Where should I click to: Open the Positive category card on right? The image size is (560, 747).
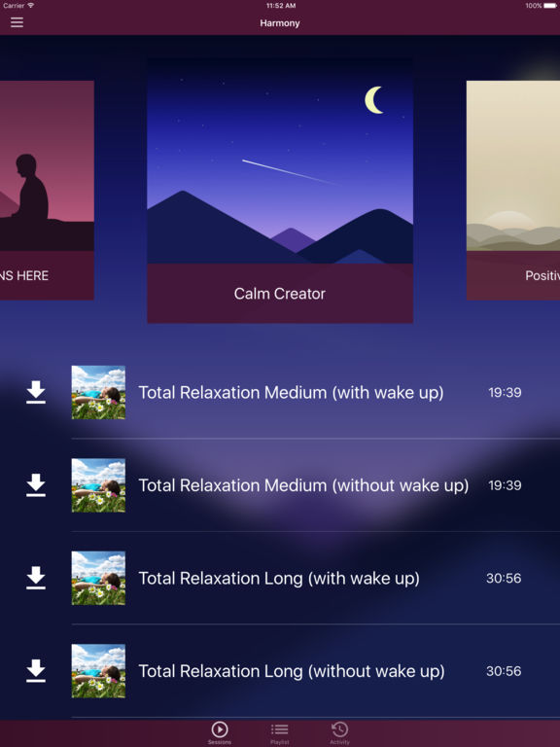tap(513, 191)
